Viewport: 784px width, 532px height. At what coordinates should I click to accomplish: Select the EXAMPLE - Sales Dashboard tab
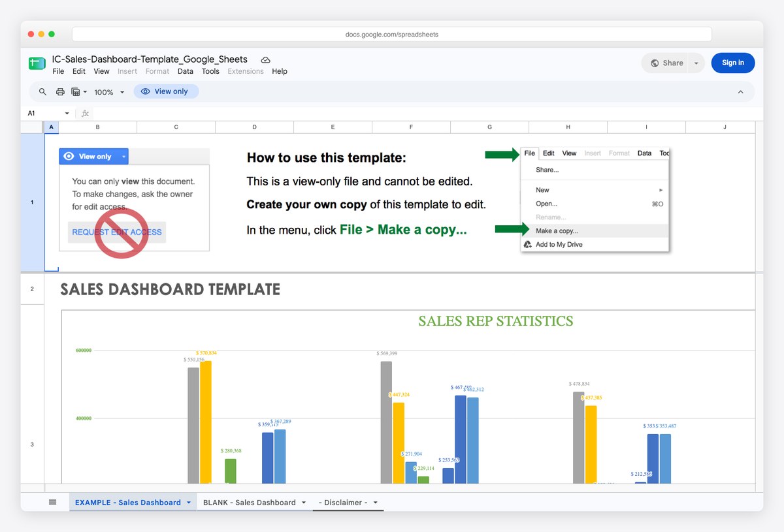point(128,503)
